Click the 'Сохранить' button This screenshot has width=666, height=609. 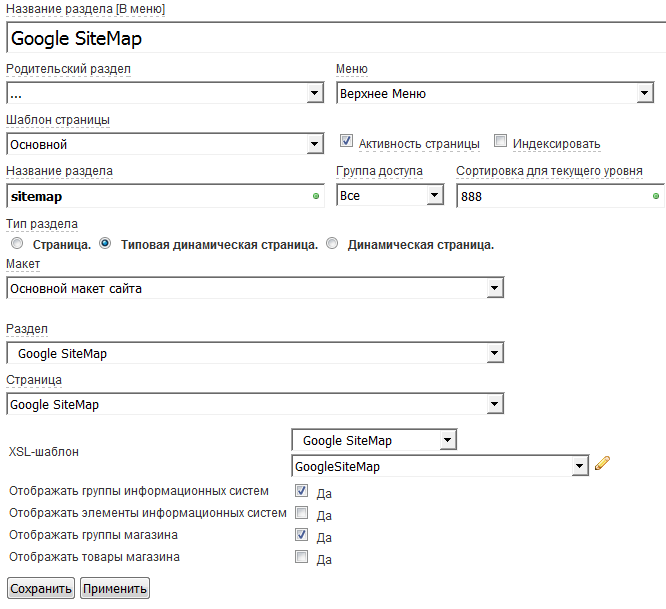[x=41, y=588]
